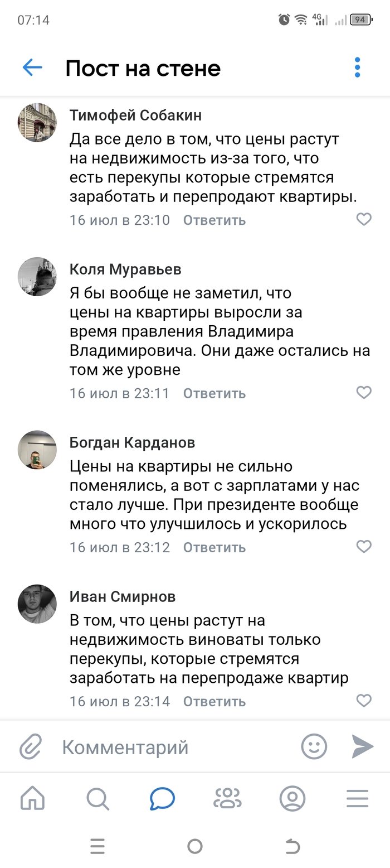The image size is (390, 868).
Task: Toggle like on Иван Смирнов's comment
Action: 364,701
